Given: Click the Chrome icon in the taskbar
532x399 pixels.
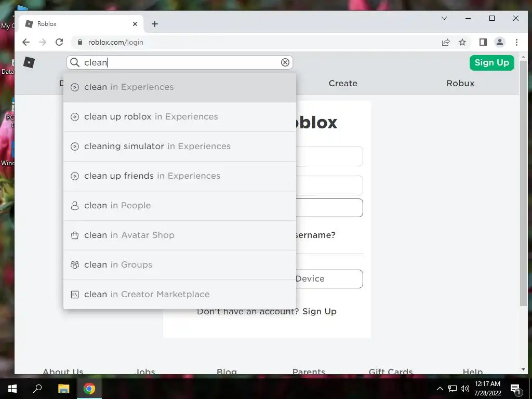Looking at the screenshot, I should pyautogui.click(x=89, y=389).
